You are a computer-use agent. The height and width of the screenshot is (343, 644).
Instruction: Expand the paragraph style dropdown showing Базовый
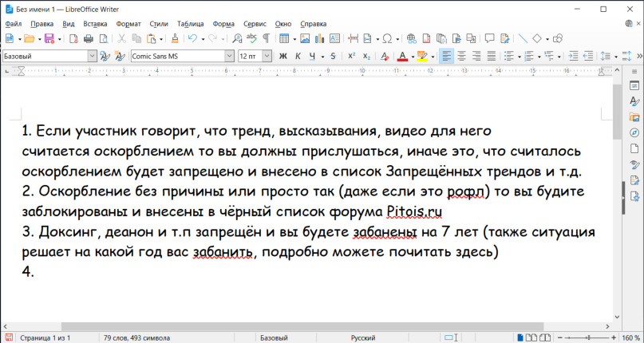pyautogui.click(x=92, y=56)
